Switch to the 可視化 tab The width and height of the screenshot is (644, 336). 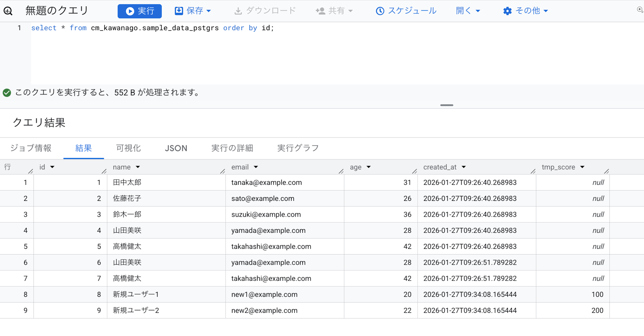pos(128,148)
